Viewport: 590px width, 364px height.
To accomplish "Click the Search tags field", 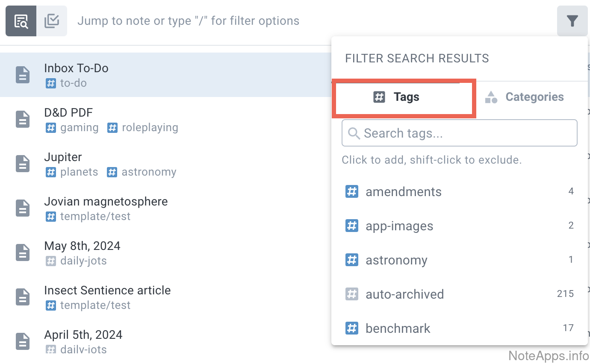I will 460,133.
